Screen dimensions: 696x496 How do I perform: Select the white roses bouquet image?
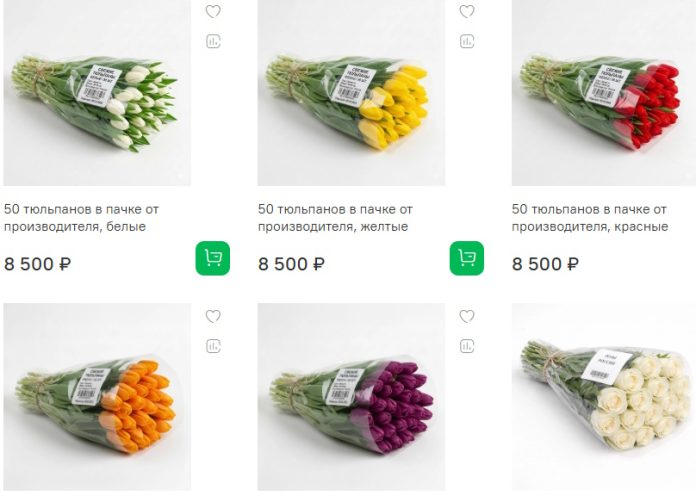tap(604, 398)
